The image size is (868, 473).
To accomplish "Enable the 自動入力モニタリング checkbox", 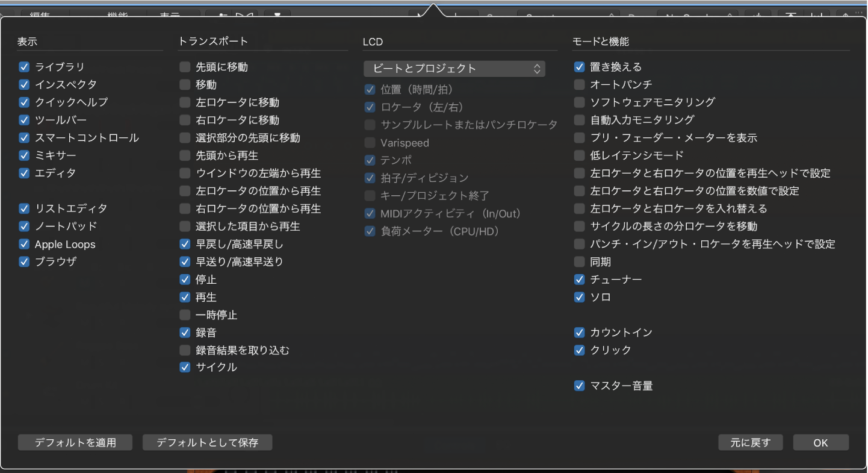I will 579,120.
